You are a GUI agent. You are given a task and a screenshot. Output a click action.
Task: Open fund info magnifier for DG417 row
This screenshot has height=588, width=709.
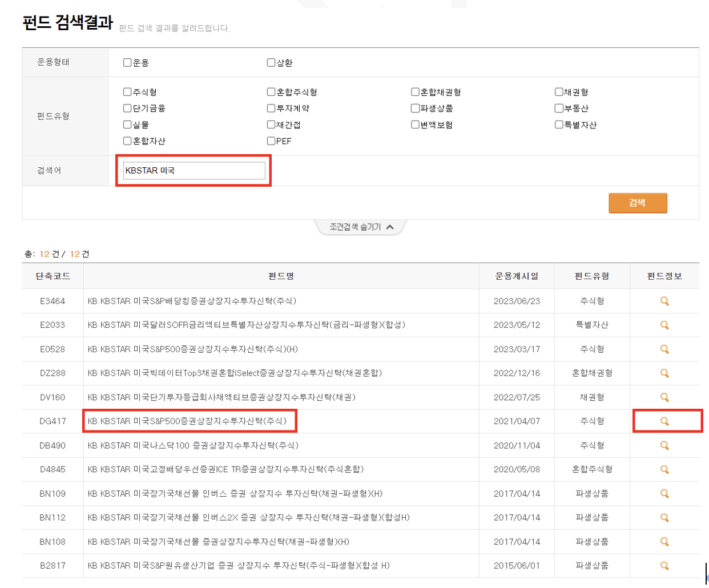click(x=664, y=421)
